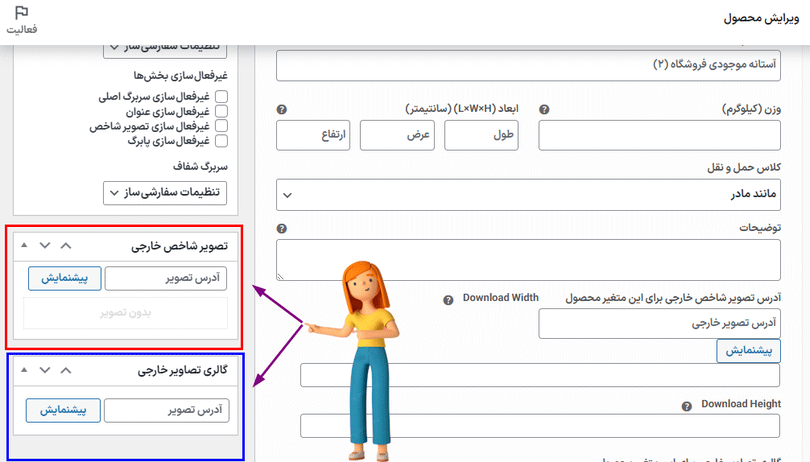Viewport: 810px width, 462px height.
Task: Click preview button in external featured image panel
Action: [x=64, y=278]
